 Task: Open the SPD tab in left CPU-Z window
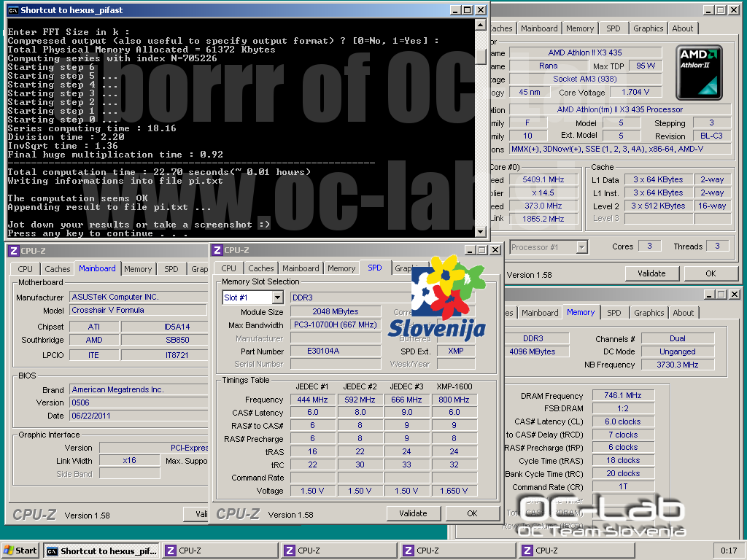(171, 269)
